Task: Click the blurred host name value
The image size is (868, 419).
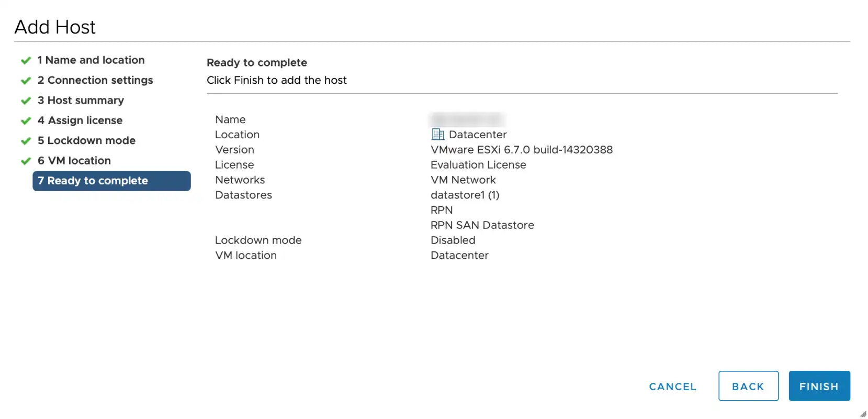Action: pos(467,119)
